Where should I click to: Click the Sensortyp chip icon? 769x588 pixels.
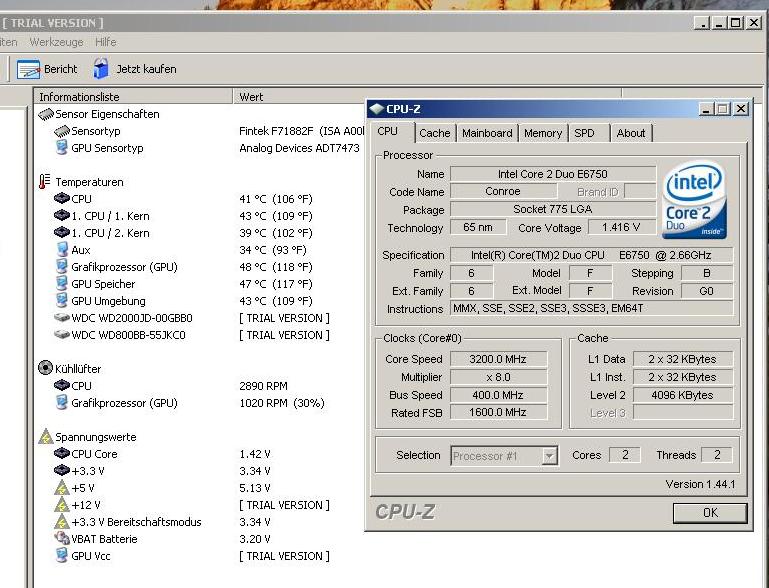coord(62,131)
